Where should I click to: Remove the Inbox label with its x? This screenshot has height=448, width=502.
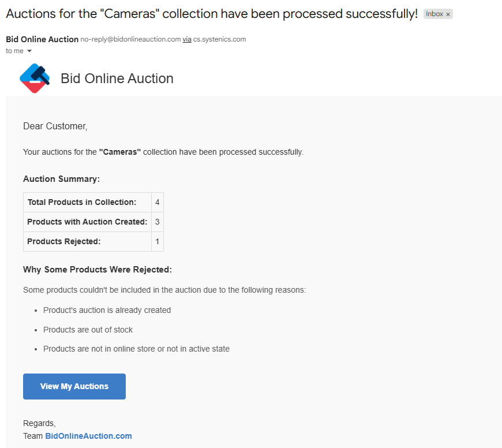(x=448, y=14)
